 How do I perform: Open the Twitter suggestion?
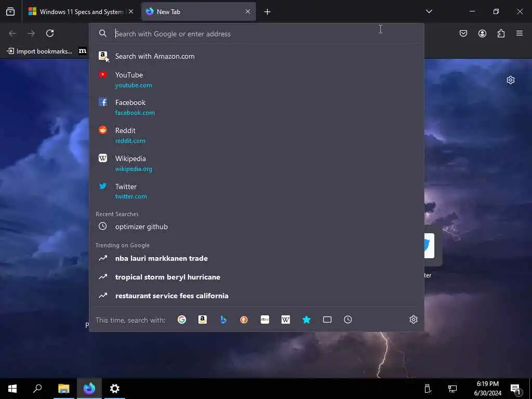[x=257, y=191]
